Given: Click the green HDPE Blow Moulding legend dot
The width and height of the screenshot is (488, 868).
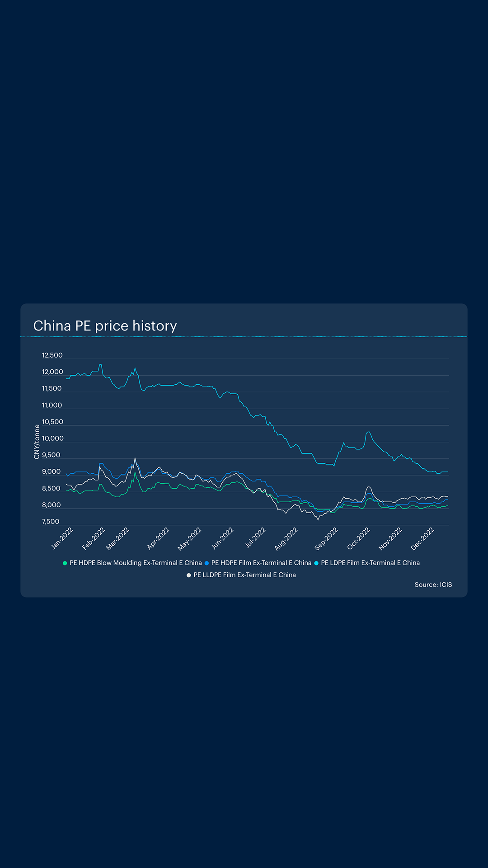Looking at the screenshot, I should (x=65, y=563).
